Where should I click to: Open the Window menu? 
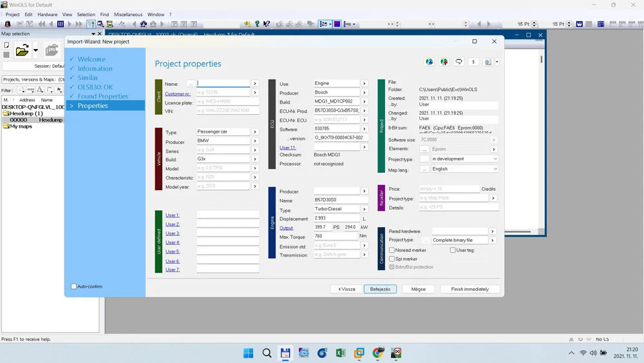click(156, 14)
